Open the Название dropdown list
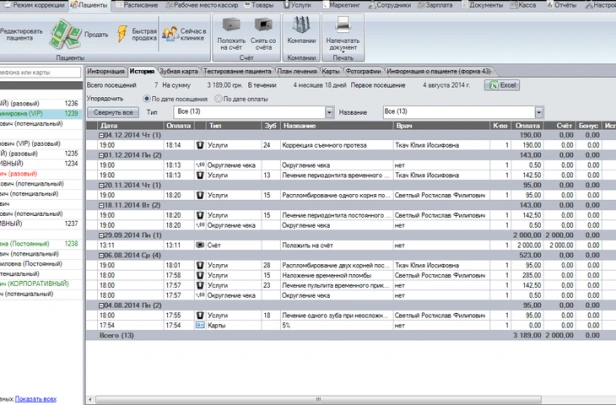This screenshot has width=616, height=405. click(x=539, y=112)
